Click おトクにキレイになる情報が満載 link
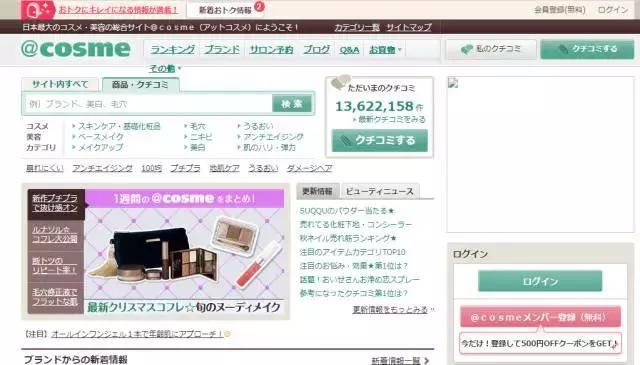640x365 pixels. pos(118,10)
